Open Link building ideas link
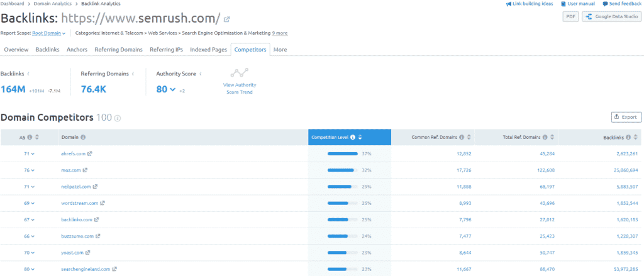 point(530,4)
